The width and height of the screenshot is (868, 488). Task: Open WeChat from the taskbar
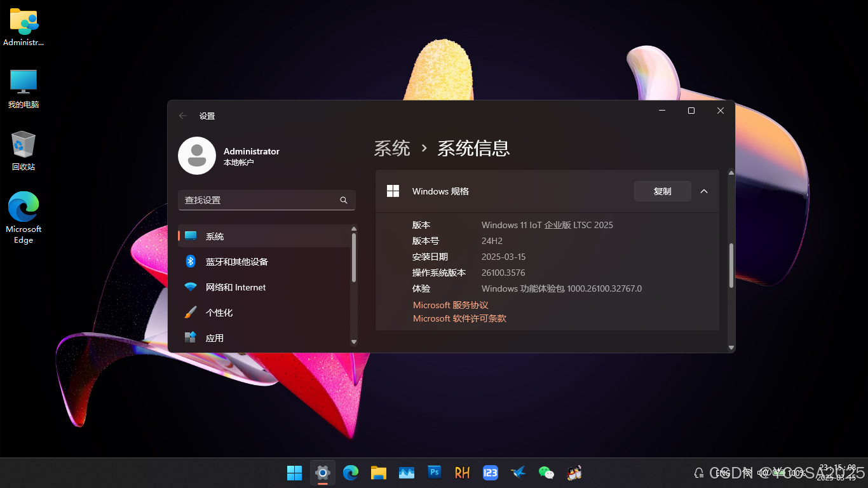coord(546,473)
